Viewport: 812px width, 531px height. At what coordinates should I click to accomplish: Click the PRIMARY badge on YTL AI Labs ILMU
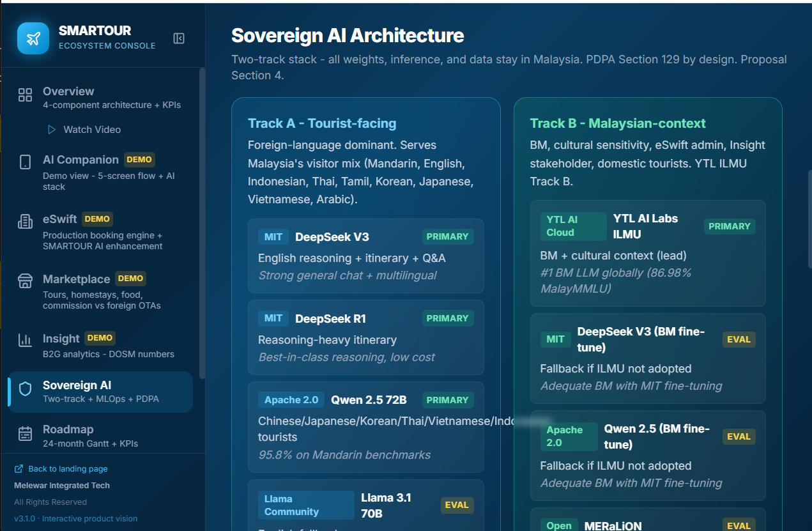(730, 226)
